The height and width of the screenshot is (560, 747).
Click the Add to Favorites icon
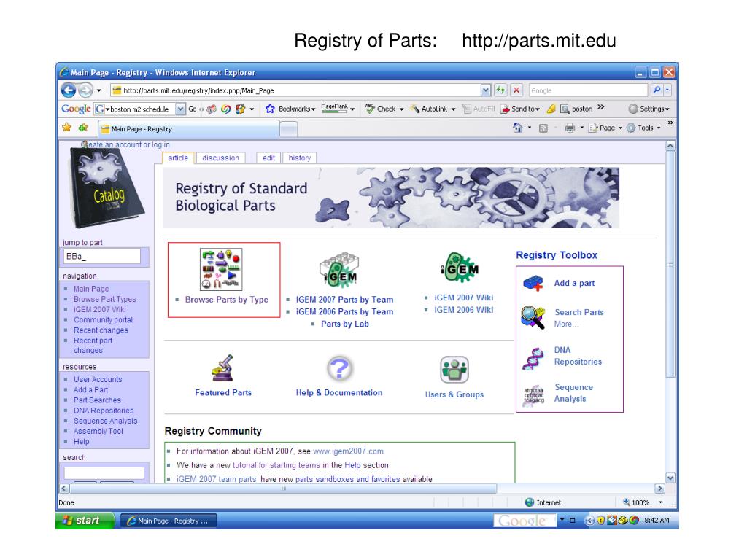click(83, 127)
